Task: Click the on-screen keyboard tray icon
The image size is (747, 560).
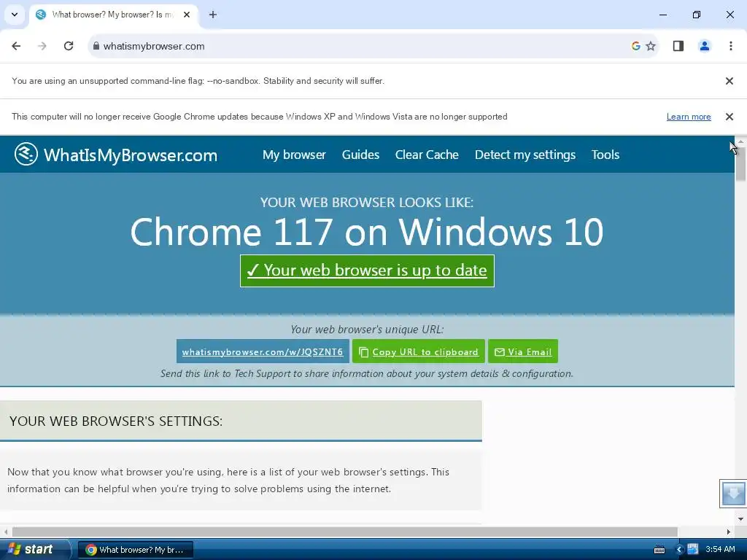Action: click(659, 550)
